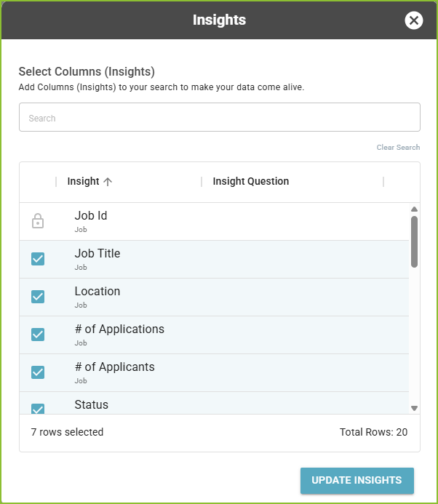Sort by the Insight column header
Image resolution: width=438 pixels, height=504 pixels.
[x=83, y=181]
